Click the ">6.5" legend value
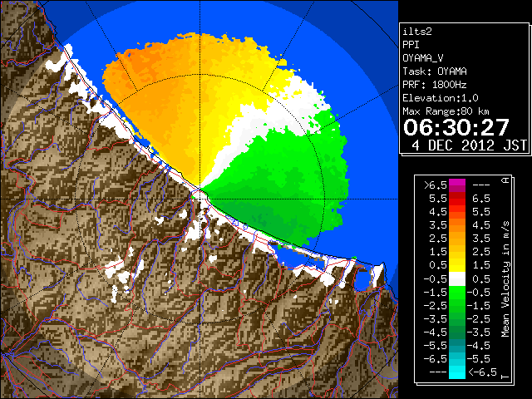This screenshot has width=532, height=399. [436, 185]
